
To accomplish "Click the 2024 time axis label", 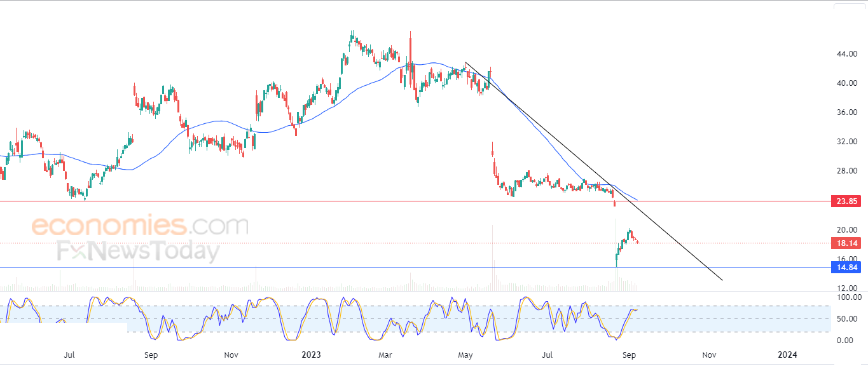I will 787,355.
